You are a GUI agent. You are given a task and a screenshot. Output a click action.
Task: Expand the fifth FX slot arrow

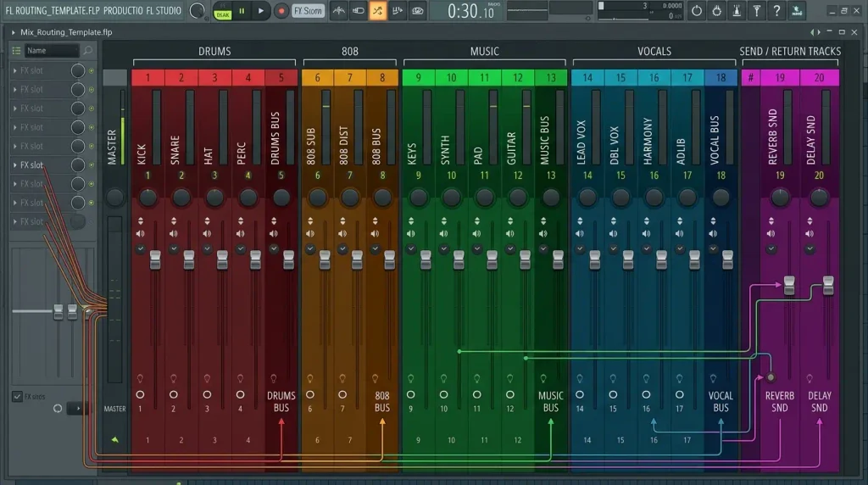coord(15,146)
